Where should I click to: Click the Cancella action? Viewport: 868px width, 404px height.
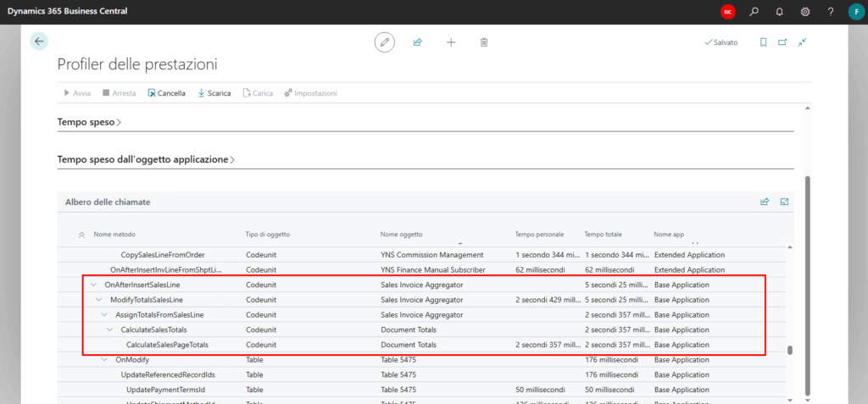pyautogui.click(x=166, y=93)
